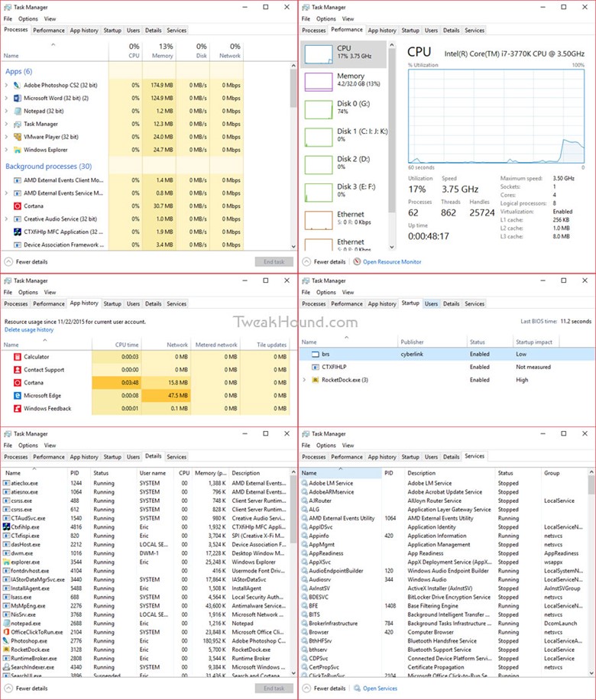The image size is (596, 700).
Task: Expand the Creative Audio Service (32 bit) row
Action: [6, 219]
